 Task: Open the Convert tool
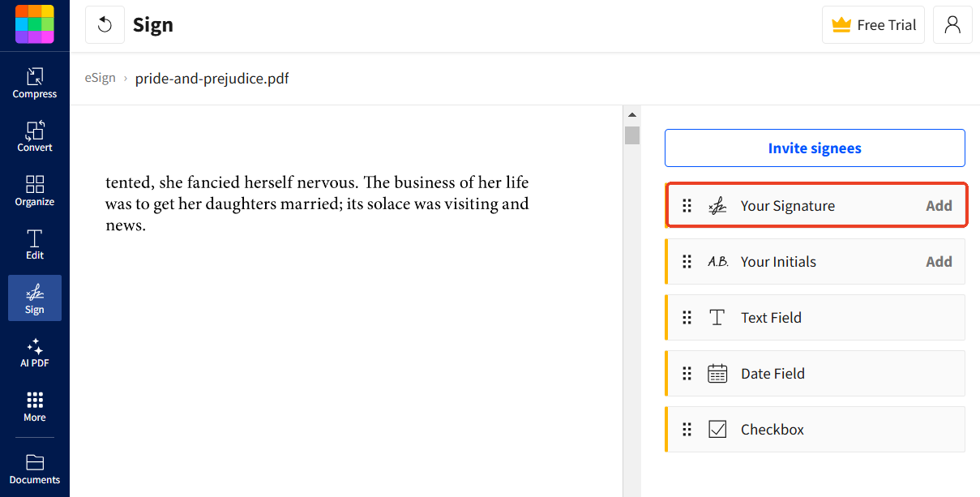(34, 136)
